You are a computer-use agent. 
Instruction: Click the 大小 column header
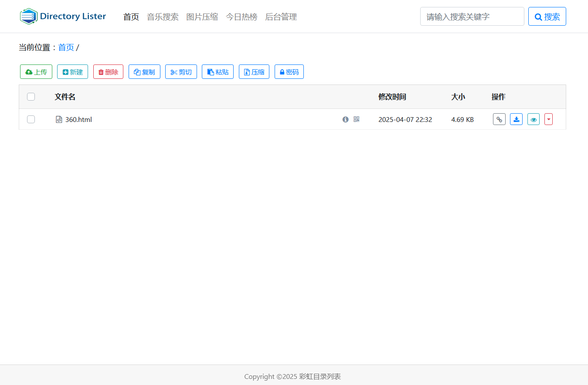[x=458, y=97]
